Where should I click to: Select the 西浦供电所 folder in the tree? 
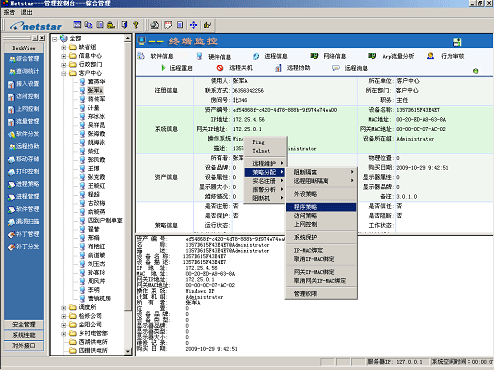coord(93,342)
